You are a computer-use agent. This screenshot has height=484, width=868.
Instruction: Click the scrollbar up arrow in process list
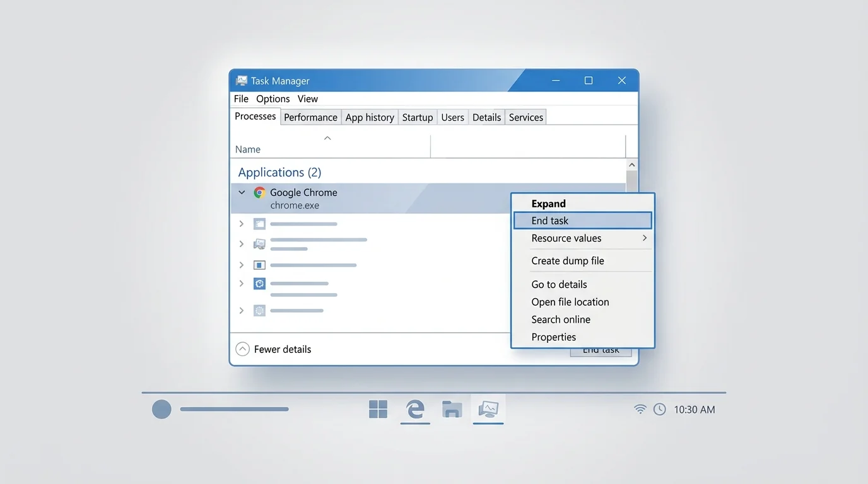[632, 165]
